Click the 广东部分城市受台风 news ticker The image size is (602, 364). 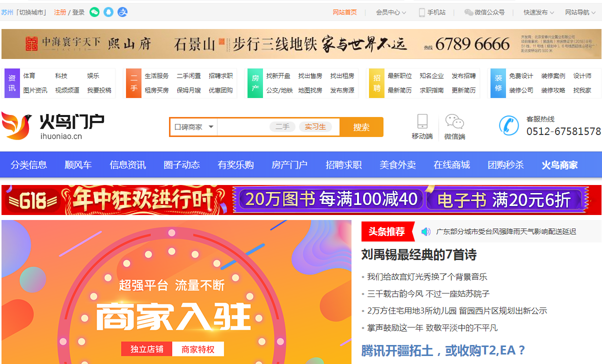[x=506, y=231]
